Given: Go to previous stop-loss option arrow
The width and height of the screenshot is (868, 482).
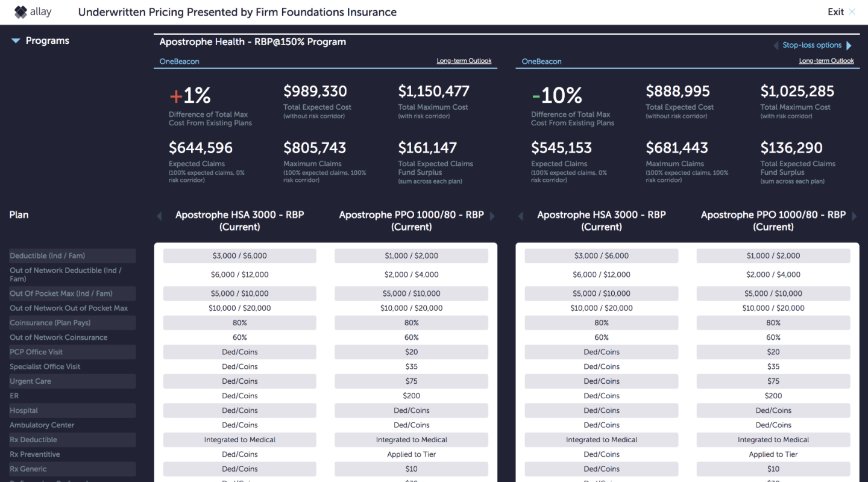Looking at the screenshot, I should click(776, 46).
